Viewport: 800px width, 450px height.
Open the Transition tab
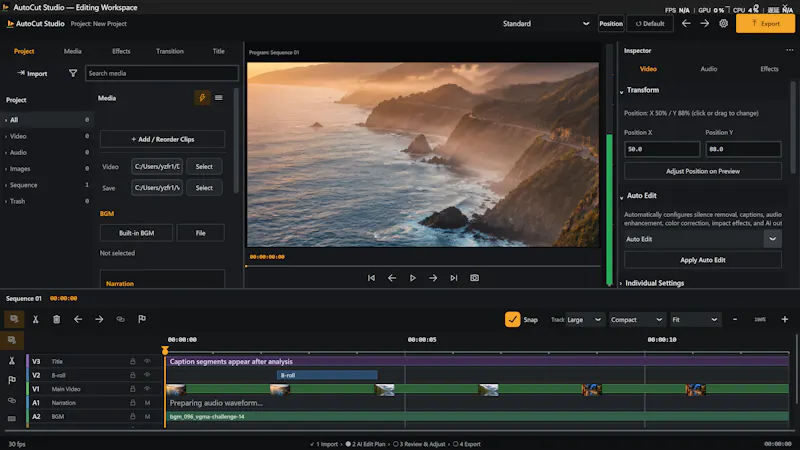pyautogui.click(x=170, y=51)
